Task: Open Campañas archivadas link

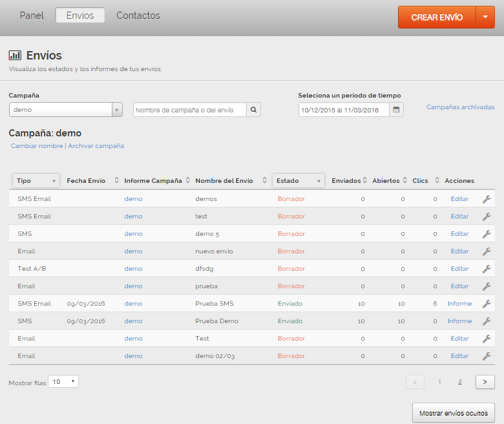Action: click(x=460, y=107)
